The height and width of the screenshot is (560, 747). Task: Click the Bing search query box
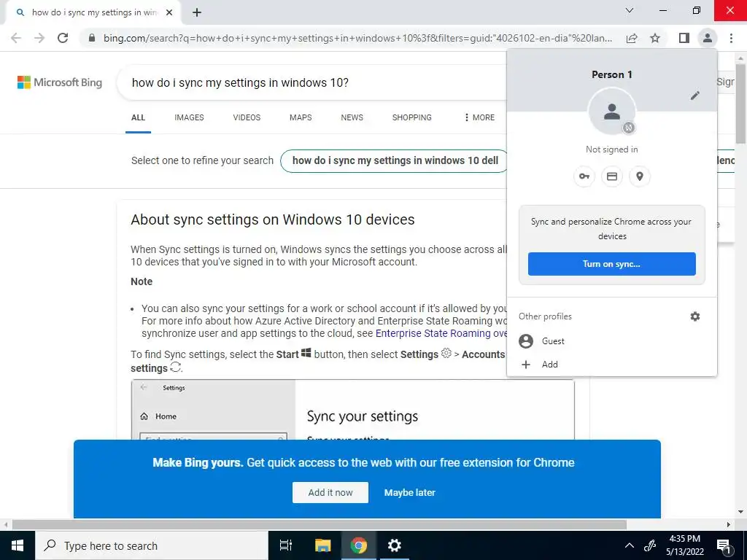[312, 82]
